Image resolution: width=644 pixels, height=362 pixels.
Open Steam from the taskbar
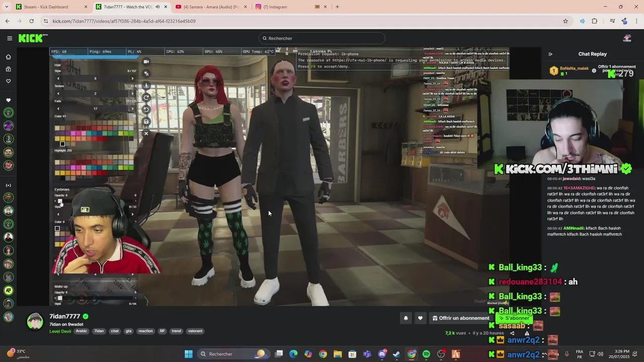(397, 354)
